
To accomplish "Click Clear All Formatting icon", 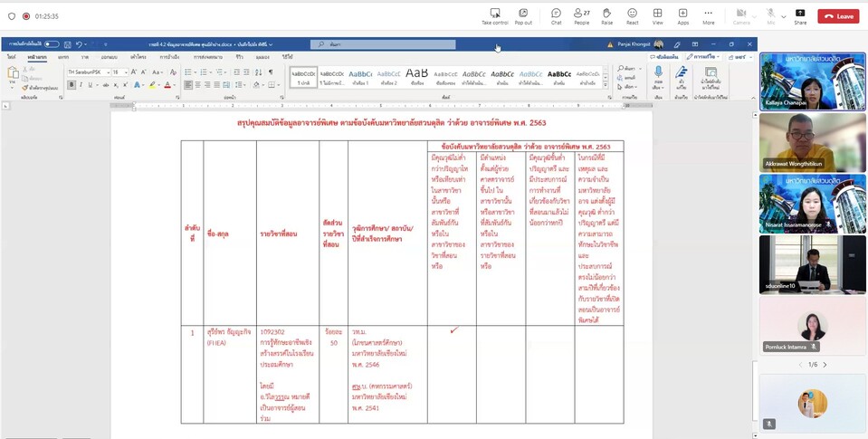I will click(x=173, y=72).
